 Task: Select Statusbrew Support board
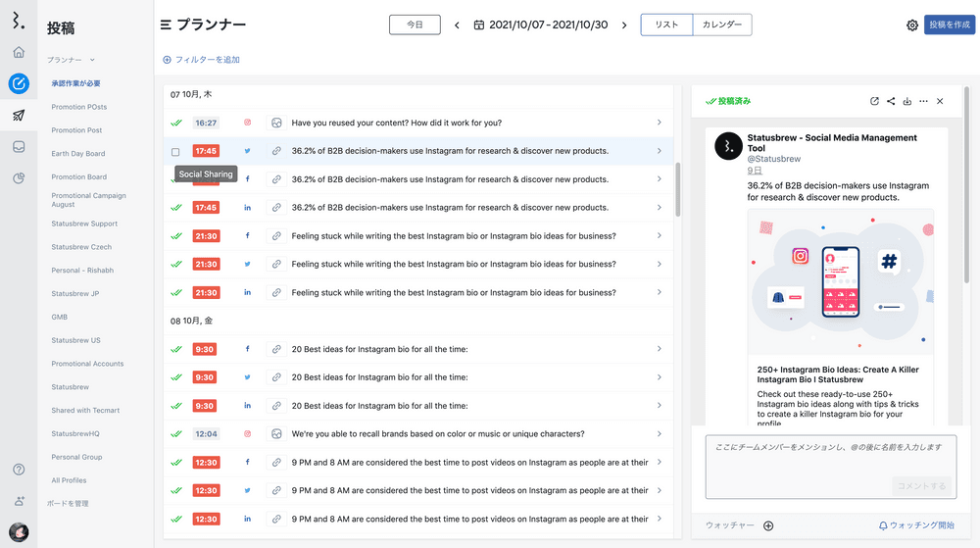coord(84,224)
